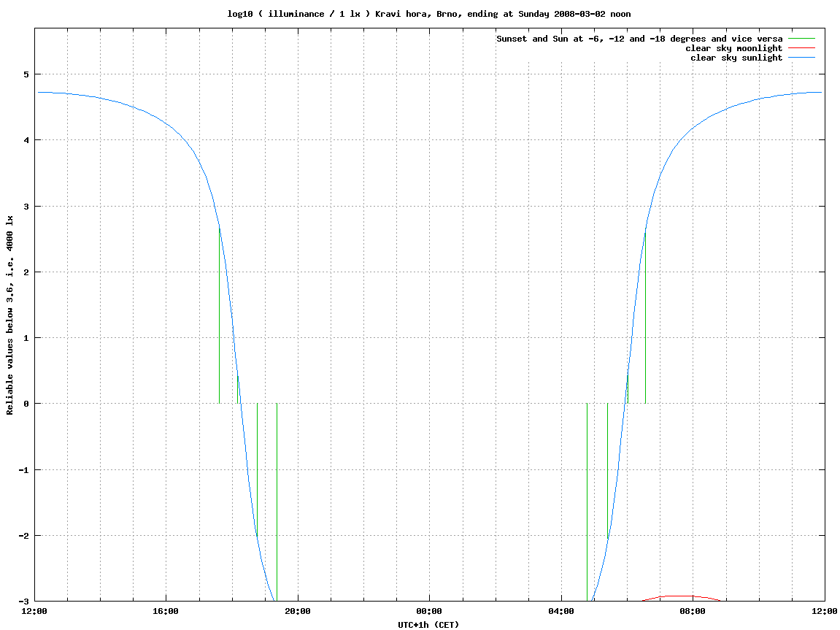Select the 'clear sky sunlight' legend label
This screenshot has width=840, height=630.
736,58
